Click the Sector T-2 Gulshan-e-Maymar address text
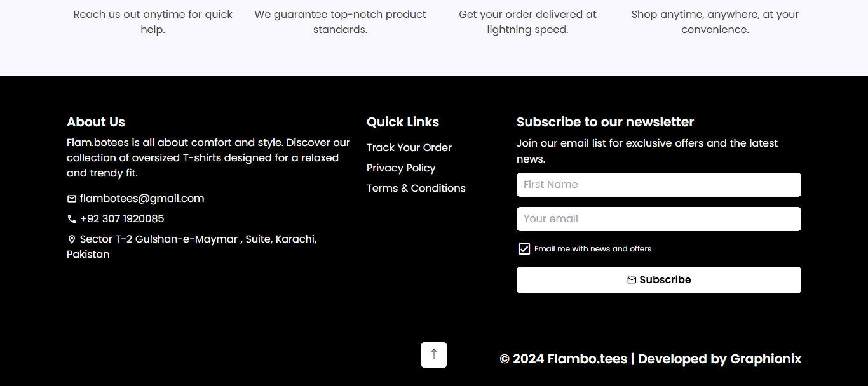This screenshot has width=868, height=386. pos(192,246)
